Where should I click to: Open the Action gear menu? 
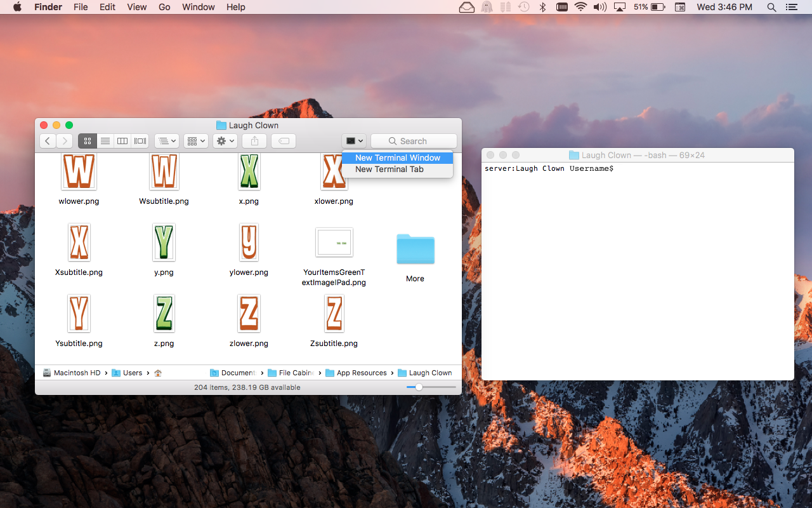click(x=225, y=141)
